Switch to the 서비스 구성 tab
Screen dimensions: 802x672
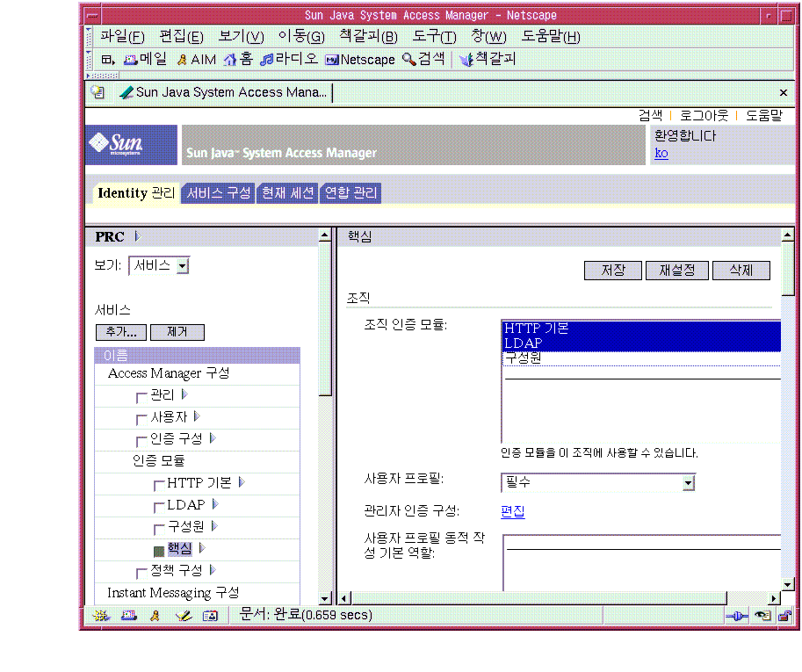click(x=219, y=192)
